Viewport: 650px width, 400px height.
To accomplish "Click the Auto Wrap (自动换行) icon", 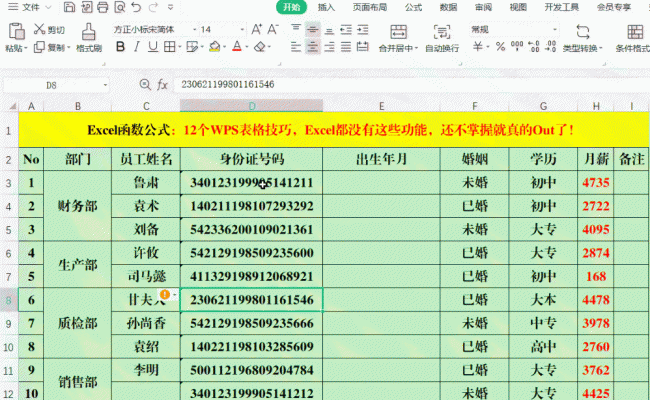I will click(x=442, y=32).
